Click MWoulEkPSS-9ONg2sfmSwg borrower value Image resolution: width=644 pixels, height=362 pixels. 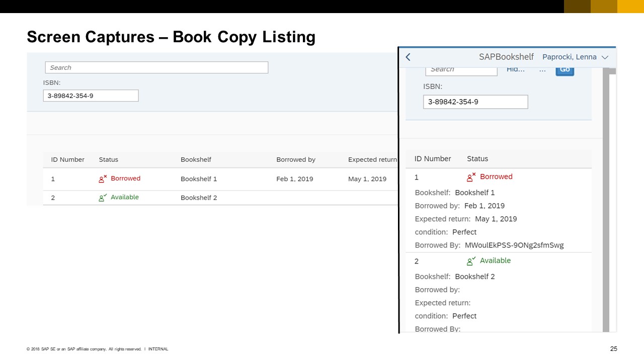514,245
